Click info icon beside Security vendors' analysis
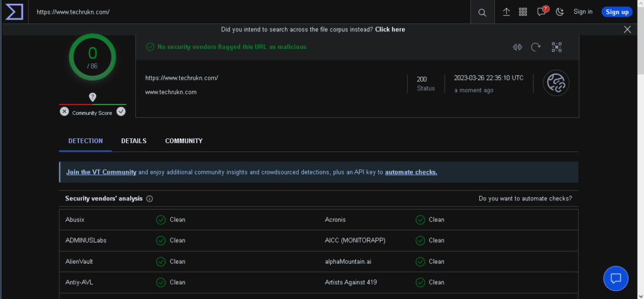Image resolution: width=644 pixels, height=299 pixels. pyautogui.click(x=150, y=199)
